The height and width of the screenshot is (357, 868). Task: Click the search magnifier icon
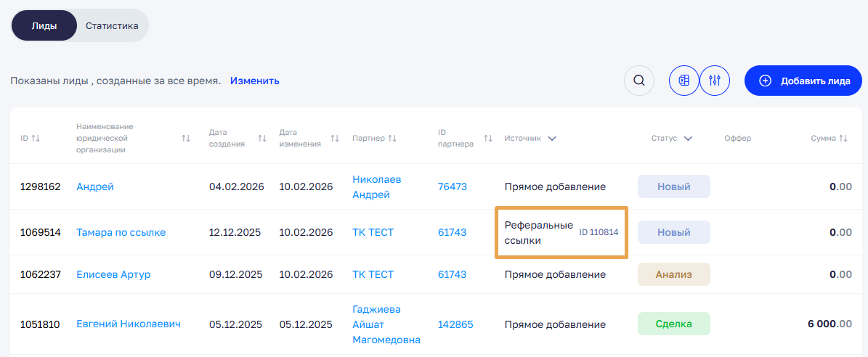click(x=639, y=81)
